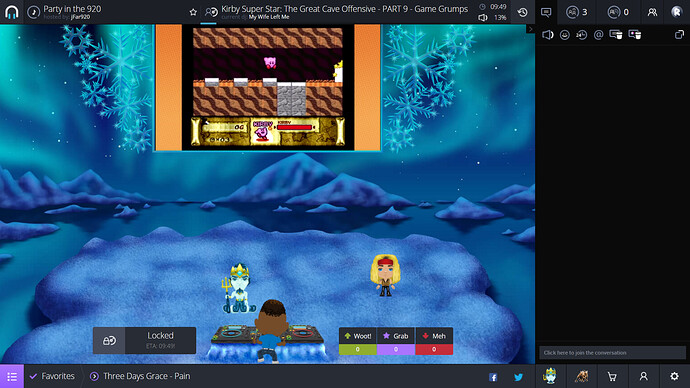
Task: Pop out the chat window
Action: 679,34
